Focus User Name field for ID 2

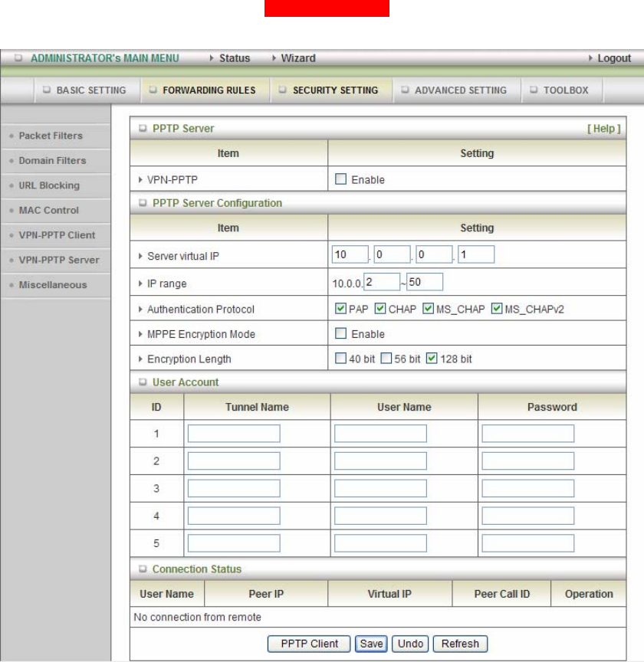click(380, 461)
